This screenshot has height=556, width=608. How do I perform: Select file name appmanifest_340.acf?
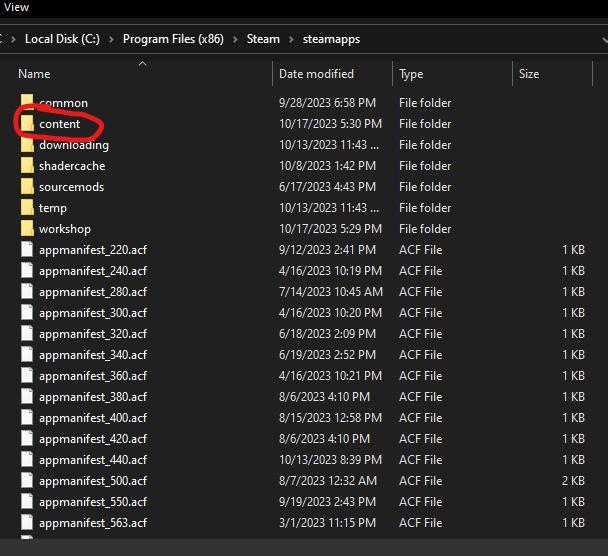coord(93,355)
